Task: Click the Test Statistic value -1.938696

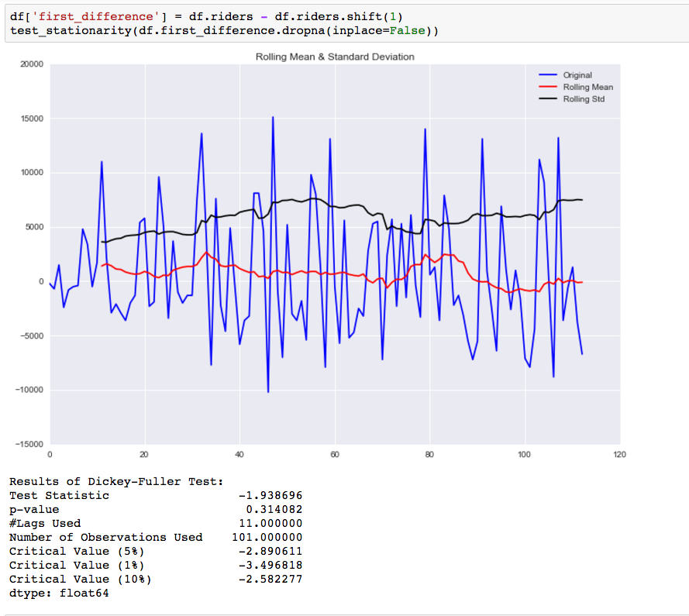Action: [x=270, y=496]
